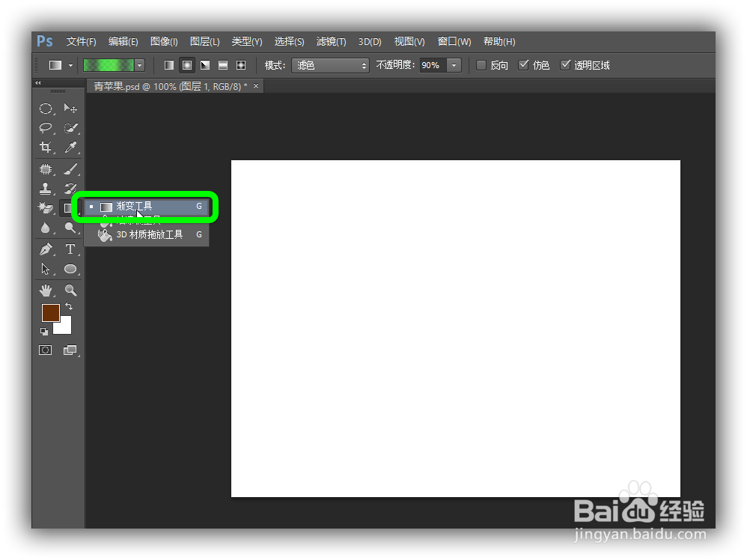The height and width of the screenshot is (560, 747).
Task: Open the gradient preset picker dropdown
Action: point(138,65)
